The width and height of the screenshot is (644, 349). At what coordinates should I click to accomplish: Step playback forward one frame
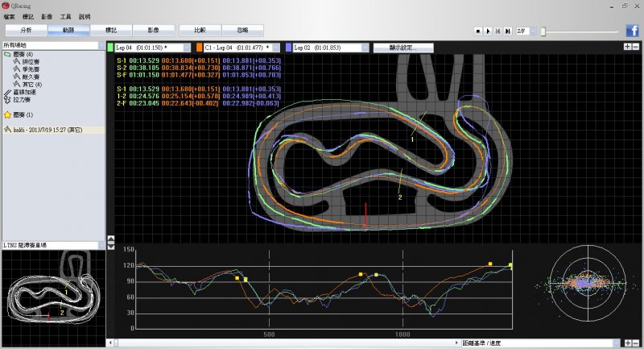coord(508,31)
